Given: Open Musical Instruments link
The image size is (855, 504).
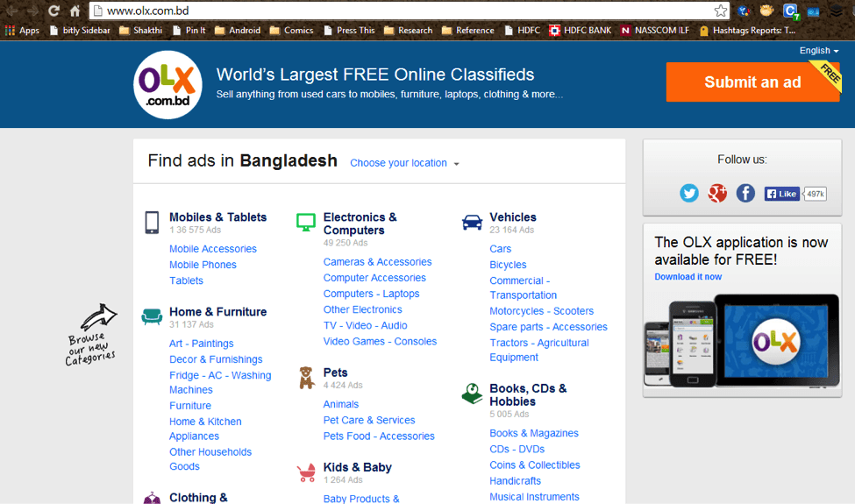Looking at the screenshot, I should [x=534, y=497].
